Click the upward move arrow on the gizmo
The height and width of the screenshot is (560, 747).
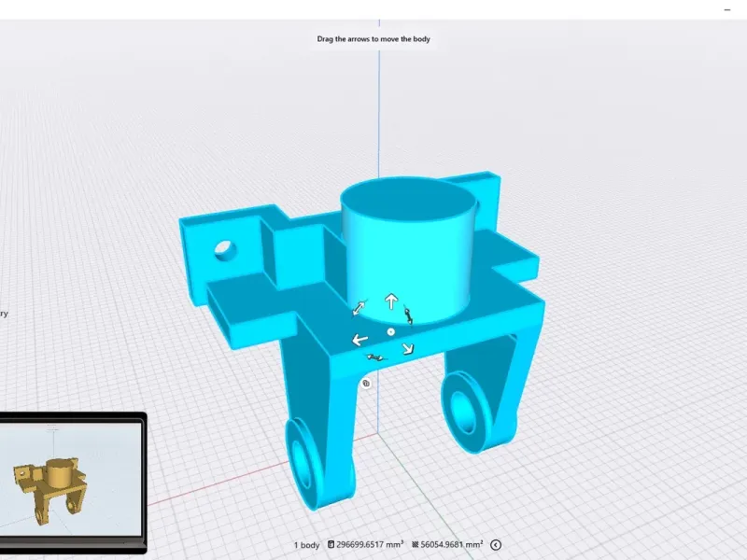click(391, 301)
